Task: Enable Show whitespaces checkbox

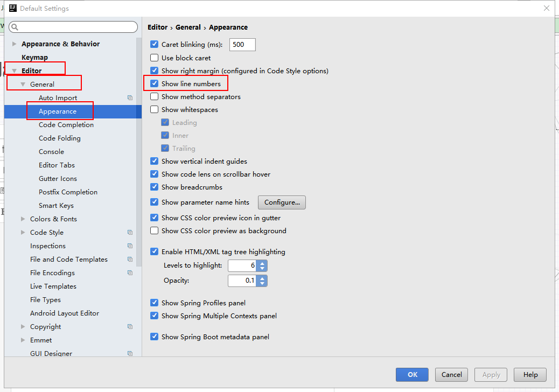Action: pos(155,109)
